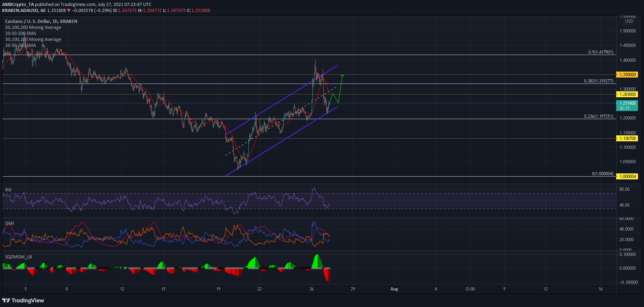Click the 0.100000 value on SQZMOM axis
644x307 pixels.
pos(628,254)
